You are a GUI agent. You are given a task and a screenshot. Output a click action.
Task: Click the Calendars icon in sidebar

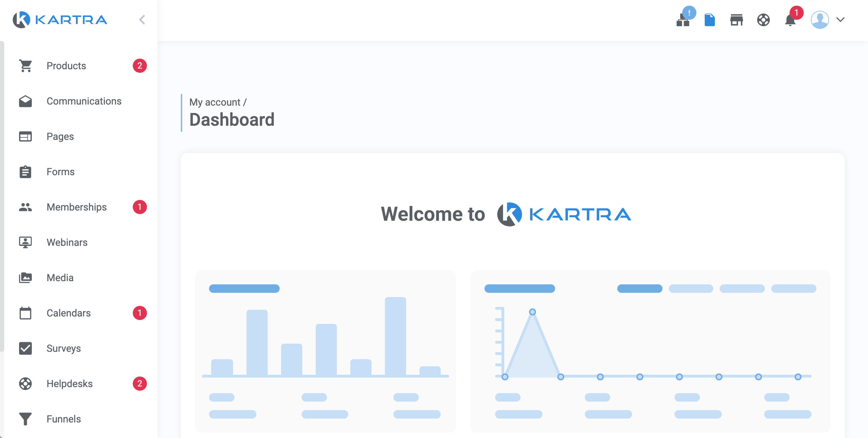(x=25, y=313)
